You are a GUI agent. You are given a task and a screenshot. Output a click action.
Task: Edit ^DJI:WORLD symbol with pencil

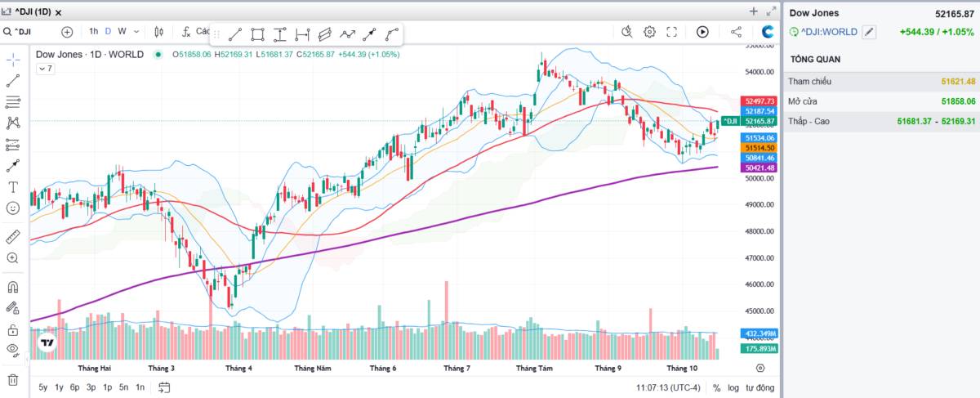click(x=870, y=32)
